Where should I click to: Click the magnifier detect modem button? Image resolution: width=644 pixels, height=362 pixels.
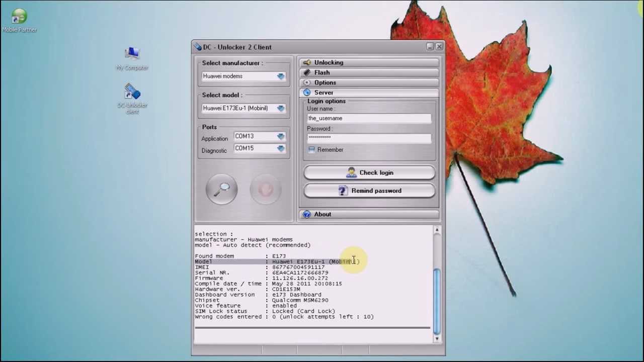pyautogui.click(x=221, y=189)
